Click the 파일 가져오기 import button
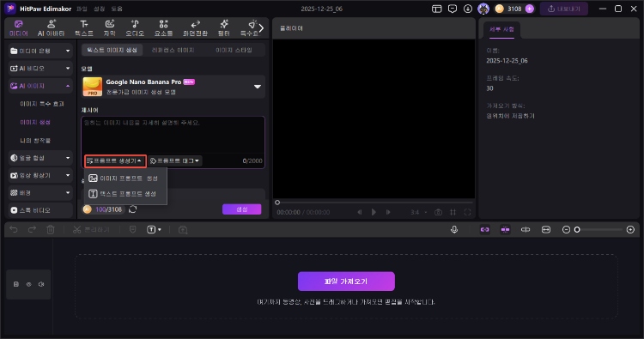The image size is (644, 339). point(346,281)
